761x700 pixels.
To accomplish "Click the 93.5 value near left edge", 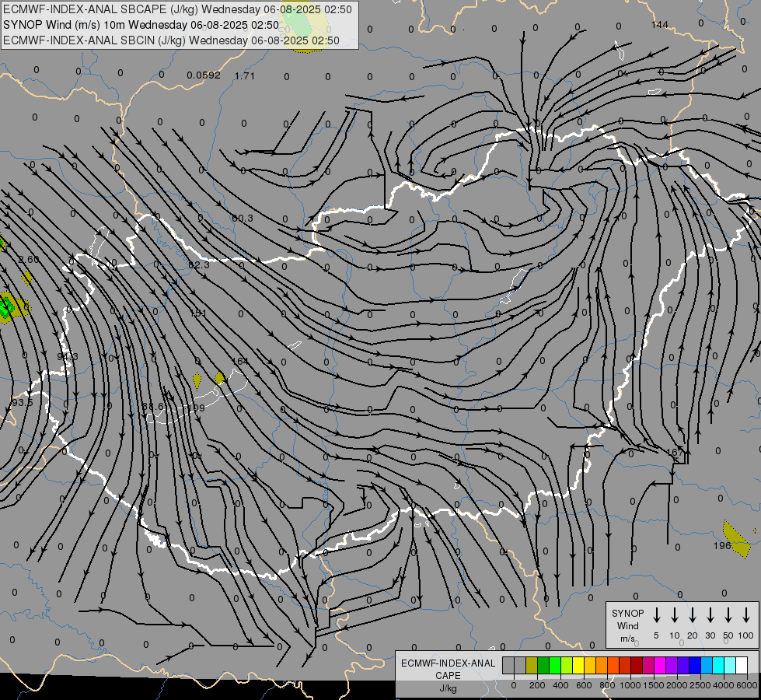I will [x=22, y=403].
